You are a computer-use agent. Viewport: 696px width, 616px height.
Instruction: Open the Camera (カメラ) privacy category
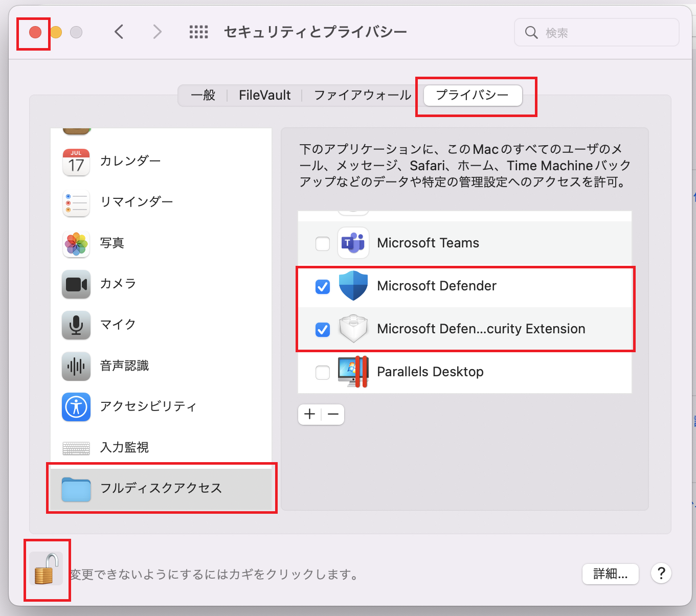tap(76, 284)
